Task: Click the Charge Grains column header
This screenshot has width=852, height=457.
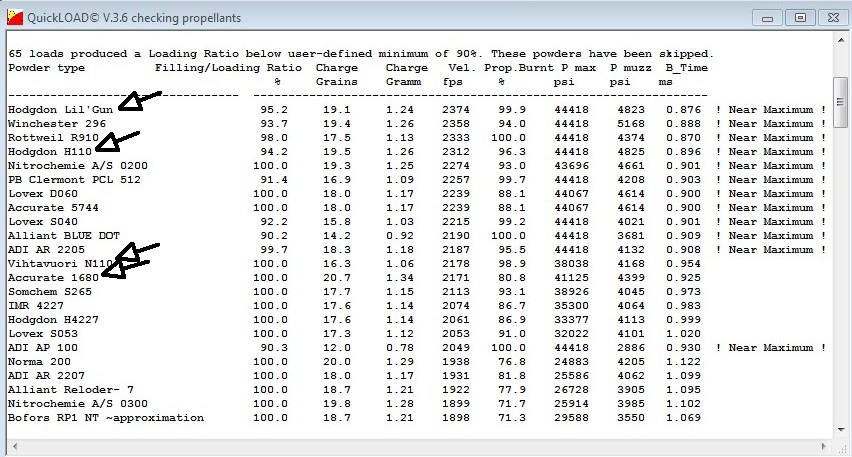Action: [337, 75]
